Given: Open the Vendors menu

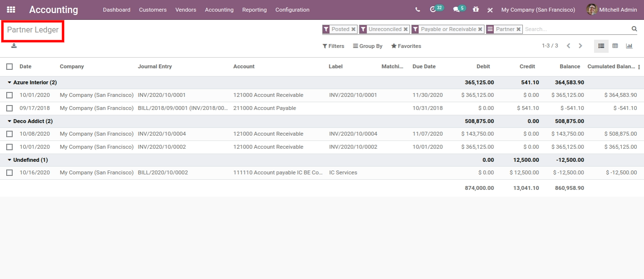Looking at the screenshot, I should [x=186, y=10].
